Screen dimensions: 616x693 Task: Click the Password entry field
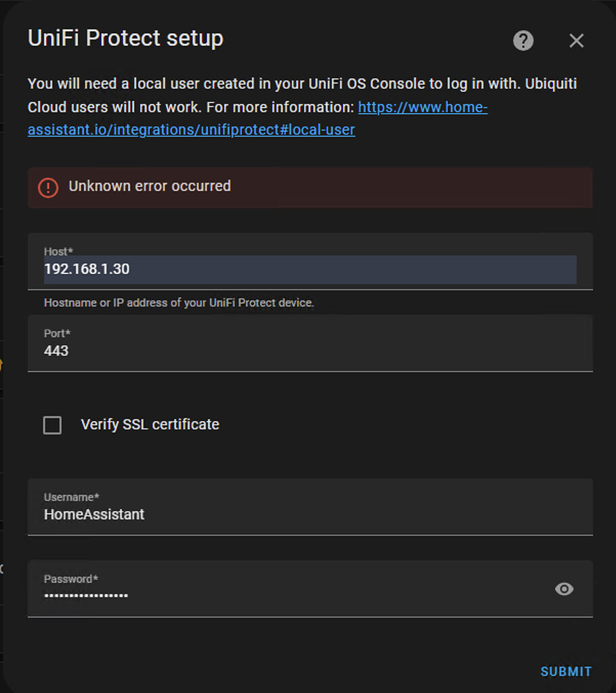271,596
